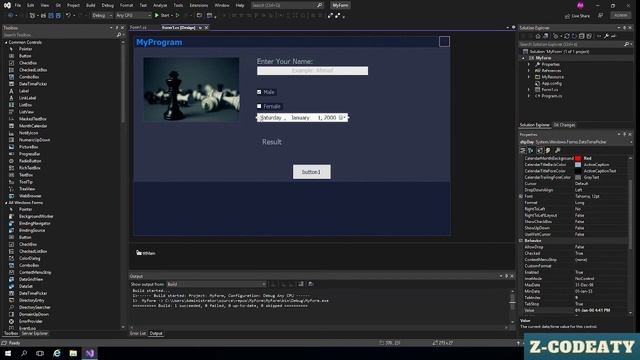Open Property Pages wrench in the Properties panel
The width and height of the screenshot is (640, 360).
(558, 151)
